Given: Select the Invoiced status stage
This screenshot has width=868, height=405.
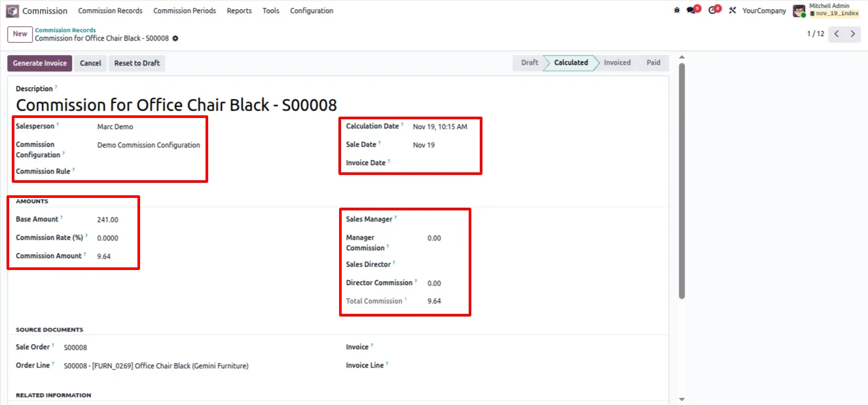Looking at the screenshot, I should pyautogui.click(x=617, y=63).
